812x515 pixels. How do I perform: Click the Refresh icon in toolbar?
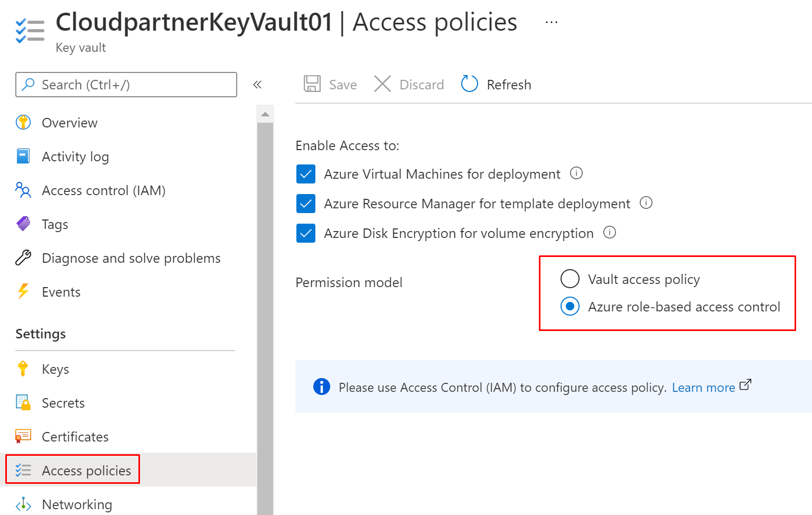click(469, 84)
